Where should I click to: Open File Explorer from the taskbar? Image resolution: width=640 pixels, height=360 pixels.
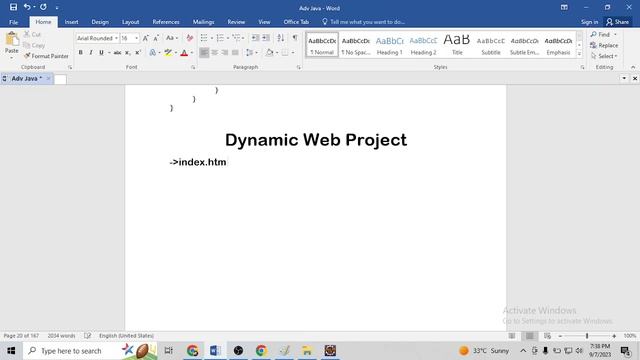point(307,351)
